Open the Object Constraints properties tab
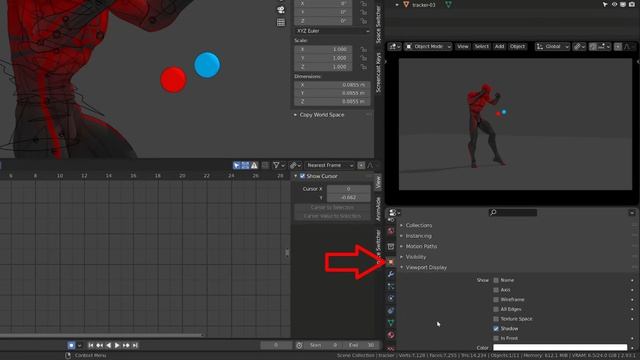This screenshot has height=360, width=640. (x=391, y=311)
